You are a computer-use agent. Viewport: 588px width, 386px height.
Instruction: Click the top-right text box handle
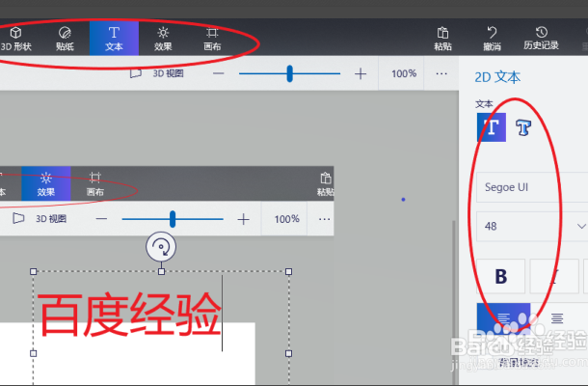(x=289, y=271)
